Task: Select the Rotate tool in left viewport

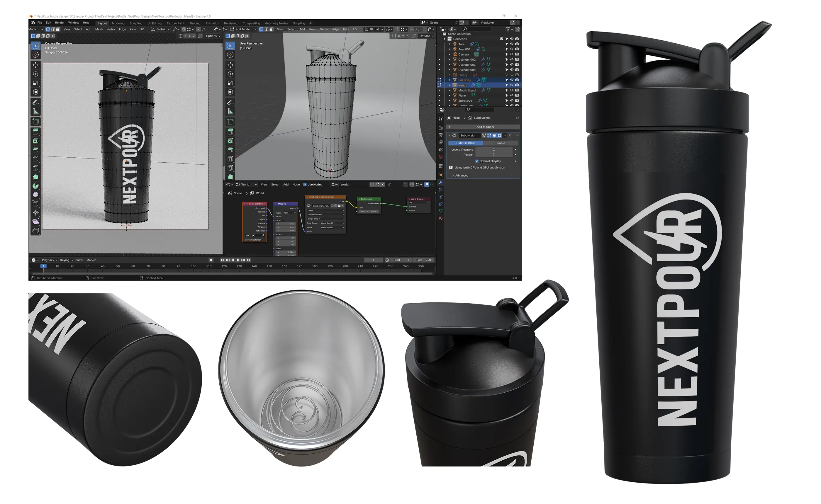Action: point(36,74)
